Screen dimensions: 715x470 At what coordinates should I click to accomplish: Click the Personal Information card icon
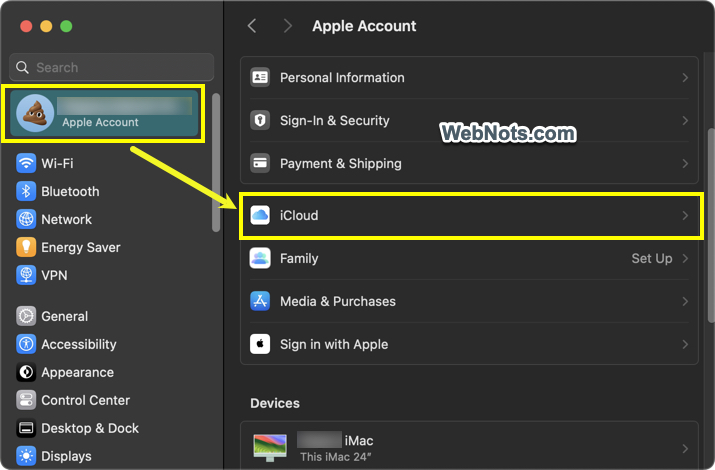(260, 77)
